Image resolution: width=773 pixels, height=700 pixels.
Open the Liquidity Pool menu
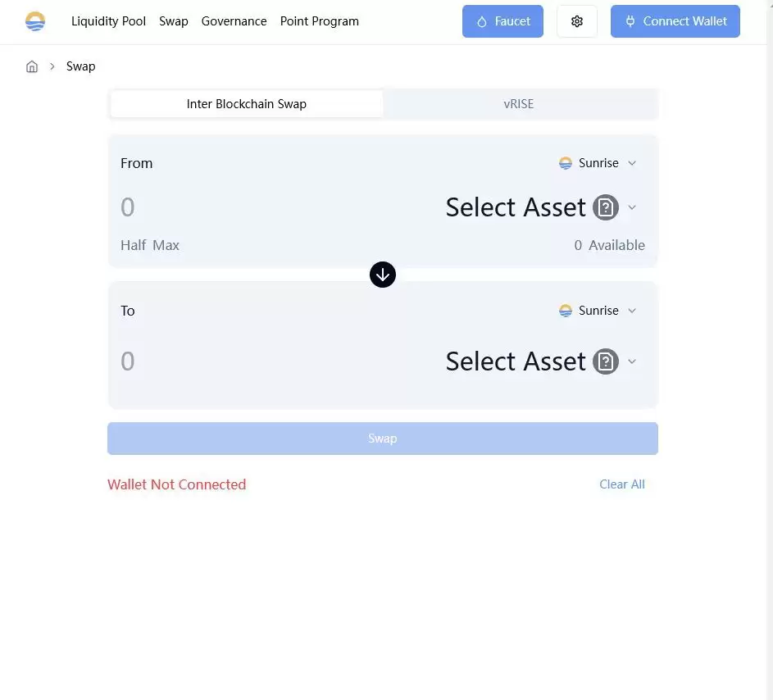(x=108, y=21)
